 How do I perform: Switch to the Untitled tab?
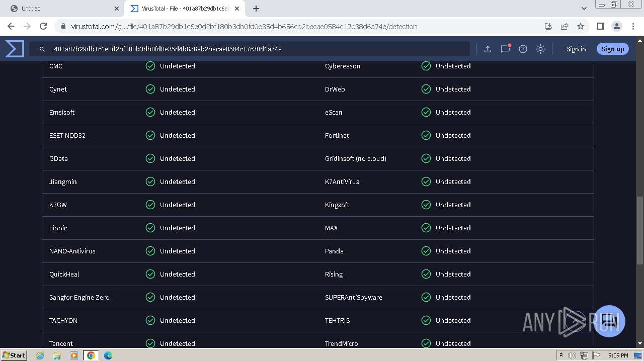tap(63, 9)
